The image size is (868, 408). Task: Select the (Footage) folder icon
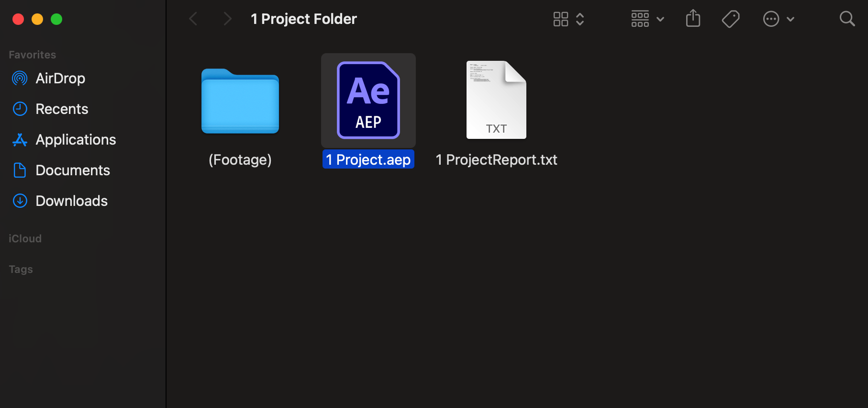tap(240, 101)
